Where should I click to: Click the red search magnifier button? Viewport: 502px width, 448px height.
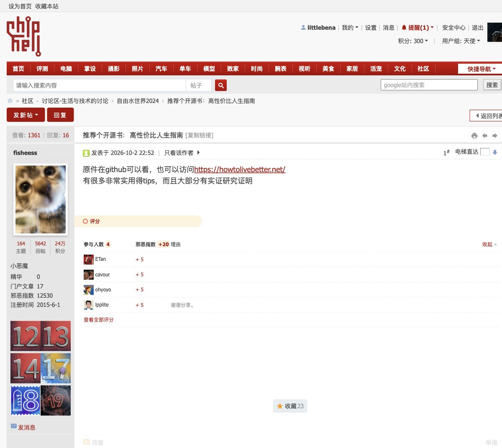[221, 85]
